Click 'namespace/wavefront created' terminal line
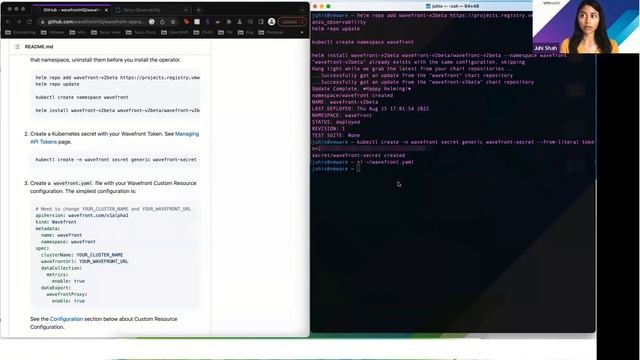This screenshot has width=640, height=360. click(353, 95)
